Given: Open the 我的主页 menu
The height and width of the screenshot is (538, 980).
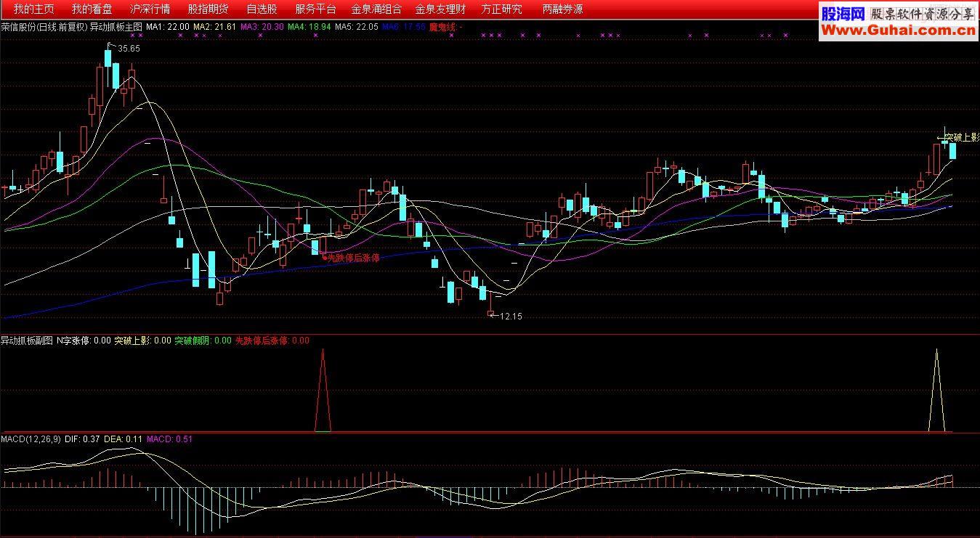Looking at the screenshot, I should 34,9.
